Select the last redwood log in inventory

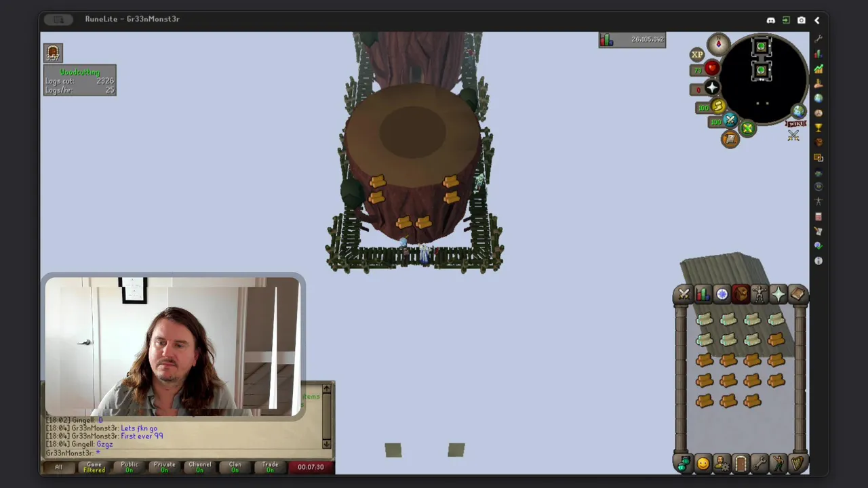click(752, 401)
